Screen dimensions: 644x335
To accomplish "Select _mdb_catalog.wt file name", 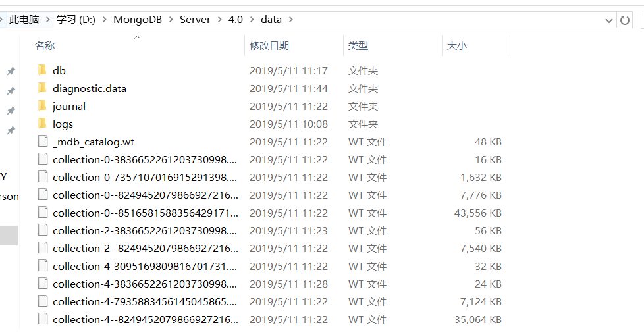I will pyautogui.click(x=94, y=142).
